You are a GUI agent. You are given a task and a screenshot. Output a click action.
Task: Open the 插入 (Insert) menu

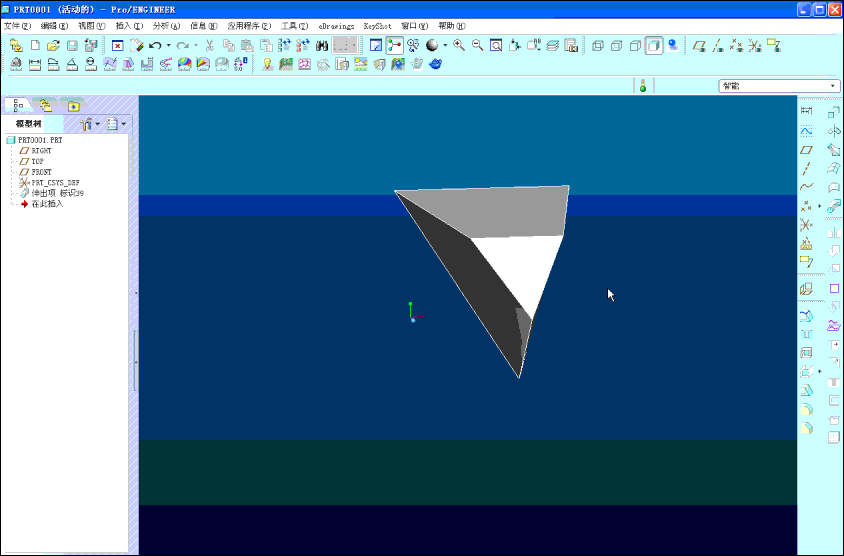(x=129, y=26)
